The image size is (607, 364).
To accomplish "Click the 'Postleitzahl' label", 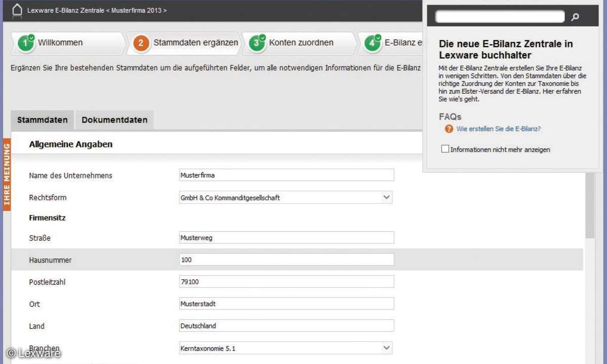I will 48,282.
